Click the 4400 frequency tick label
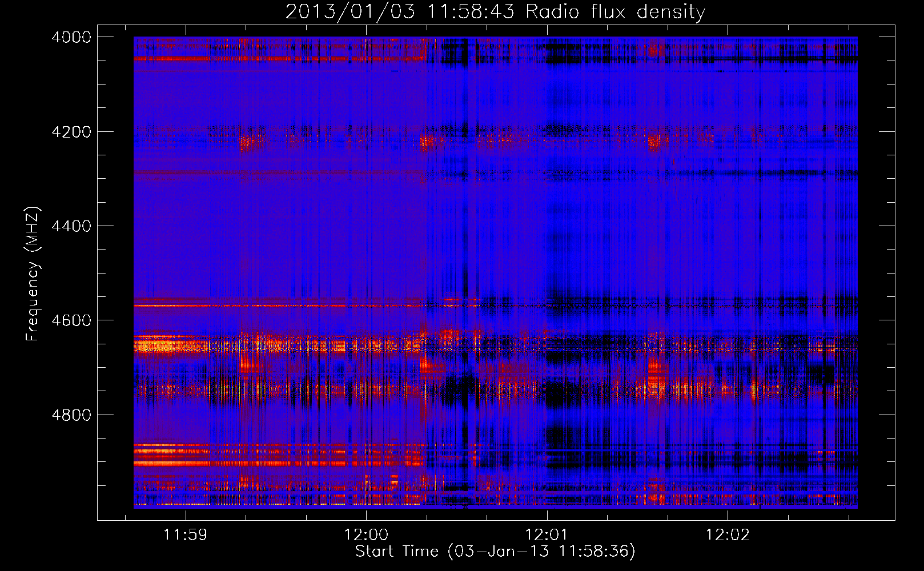Image resolution: width=924 pixels, height=571 pixels. 71,226
